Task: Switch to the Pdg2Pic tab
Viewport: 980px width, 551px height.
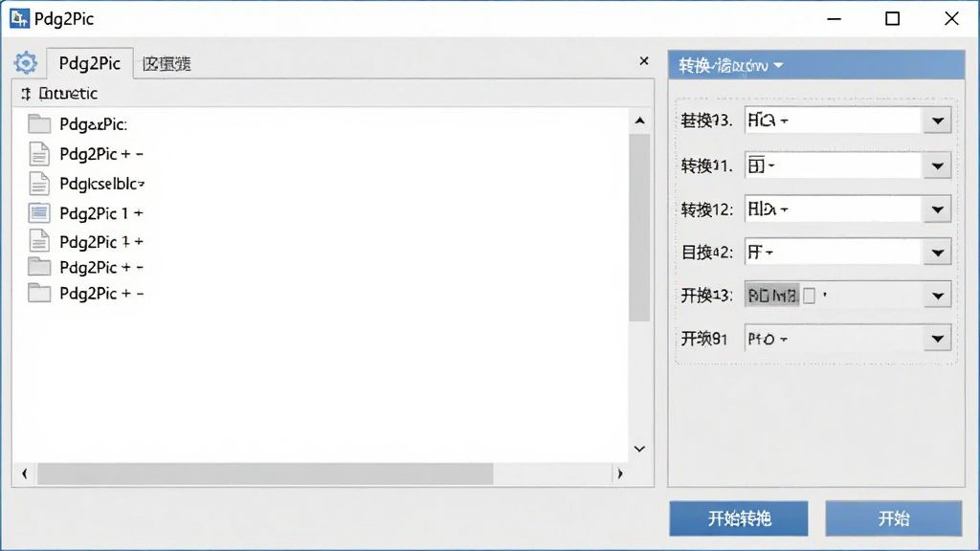Action: (89, 63)
